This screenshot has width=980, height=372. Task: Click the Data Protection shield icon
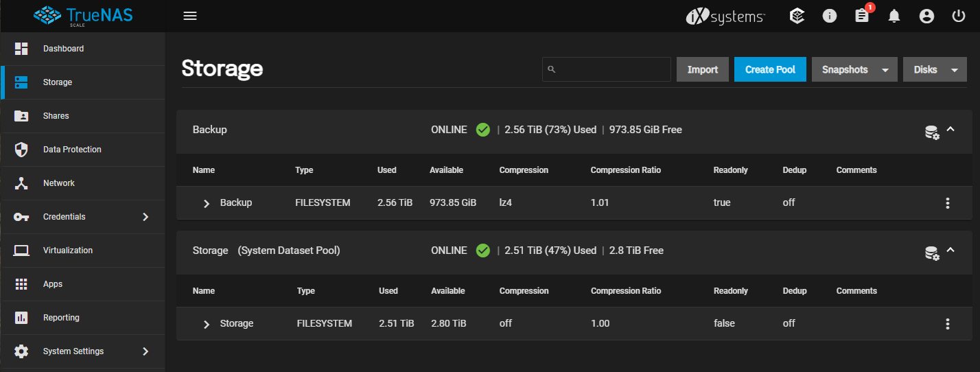pos(21,150)
